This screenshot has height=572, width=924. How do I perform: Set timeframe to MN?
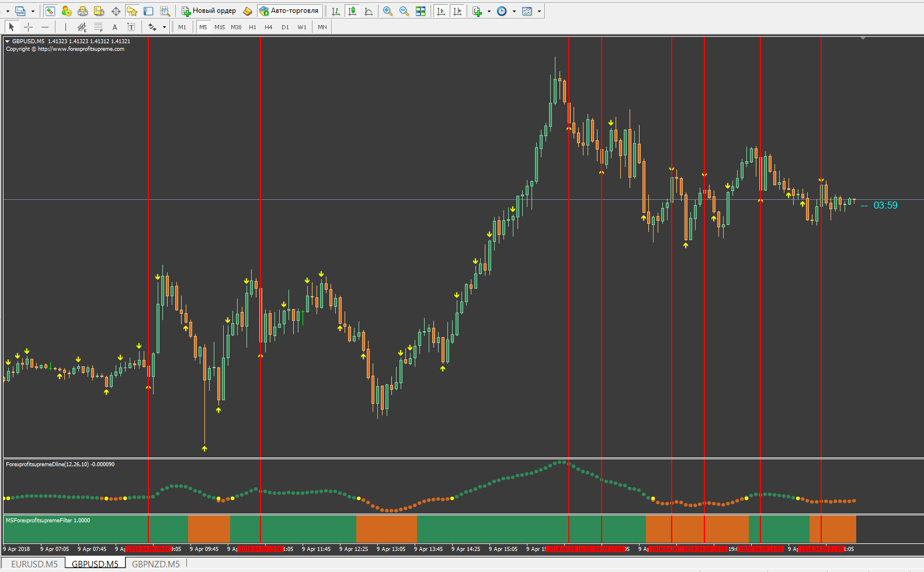(322, 27)
